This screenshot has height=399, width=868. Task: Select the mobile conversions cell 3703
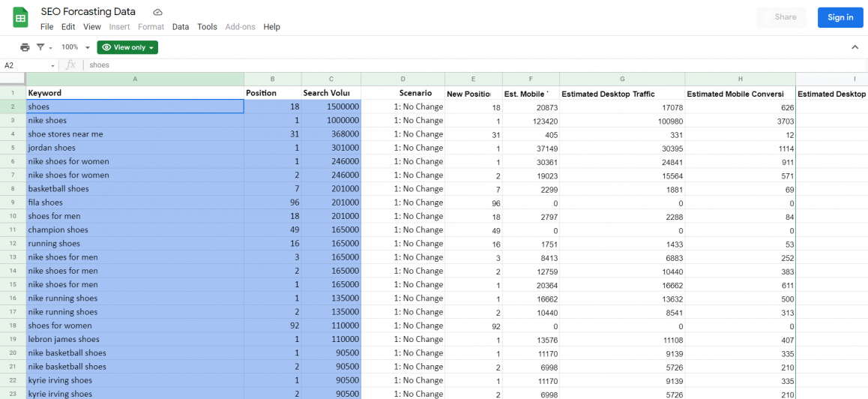(740, 121)
